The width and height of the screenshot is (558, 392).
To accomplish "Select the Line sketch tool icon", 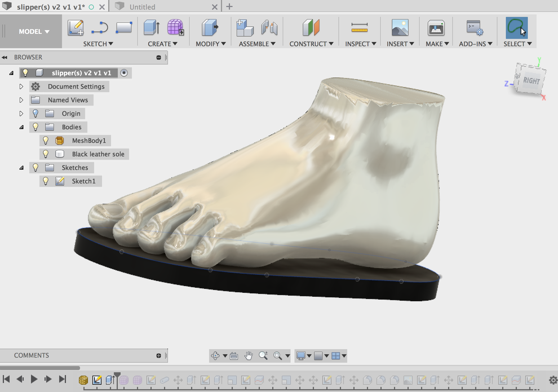I will (100, 28).
